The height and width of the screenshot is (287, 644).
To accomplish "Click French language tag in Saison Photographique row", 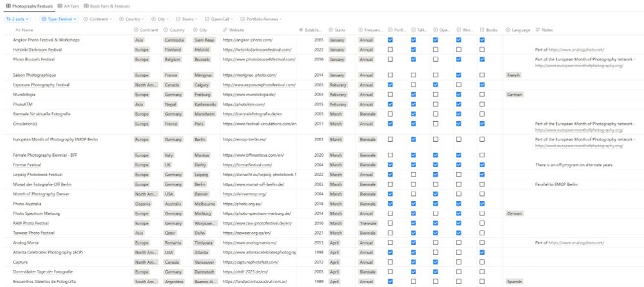I will (513, 75).
